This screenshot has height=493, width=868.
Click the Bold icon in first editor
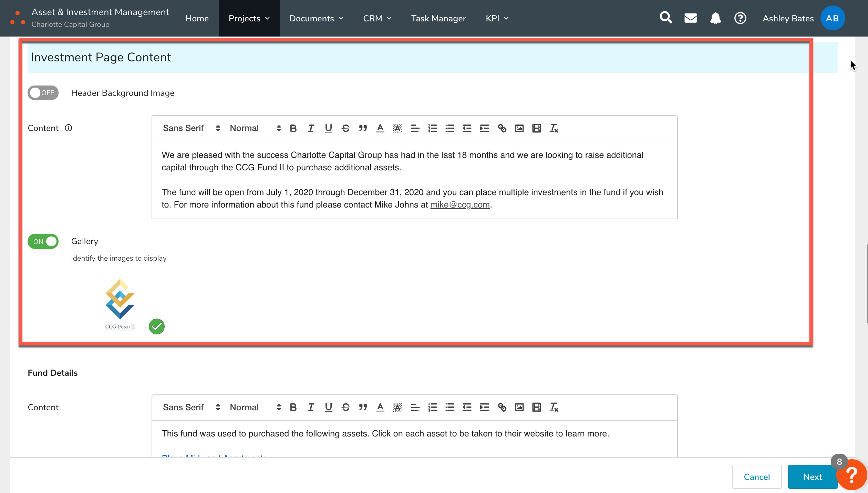click(x=293, y=128)
